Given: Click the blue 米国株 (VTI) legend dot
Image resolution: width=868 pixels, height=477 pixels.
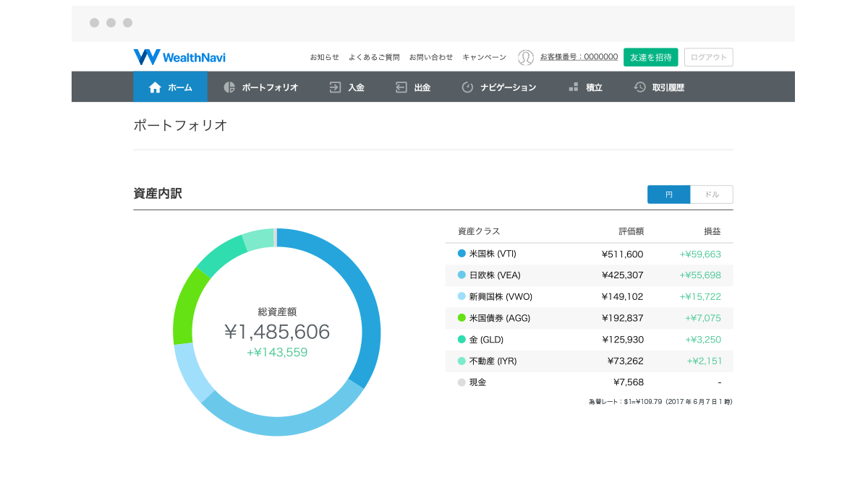Looking at the screenshot, I should pos(461,254).
